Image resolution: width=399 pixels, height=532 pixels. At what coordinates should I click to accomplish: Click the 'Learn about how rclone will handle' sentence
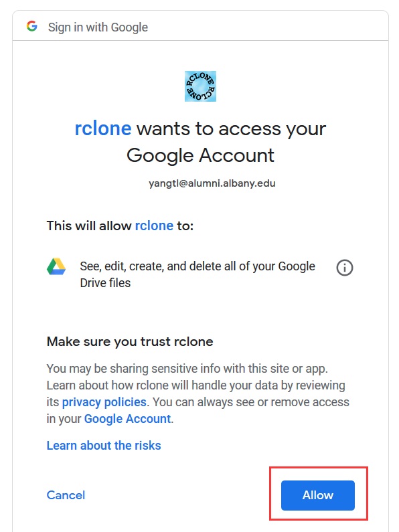pos(195,385)
